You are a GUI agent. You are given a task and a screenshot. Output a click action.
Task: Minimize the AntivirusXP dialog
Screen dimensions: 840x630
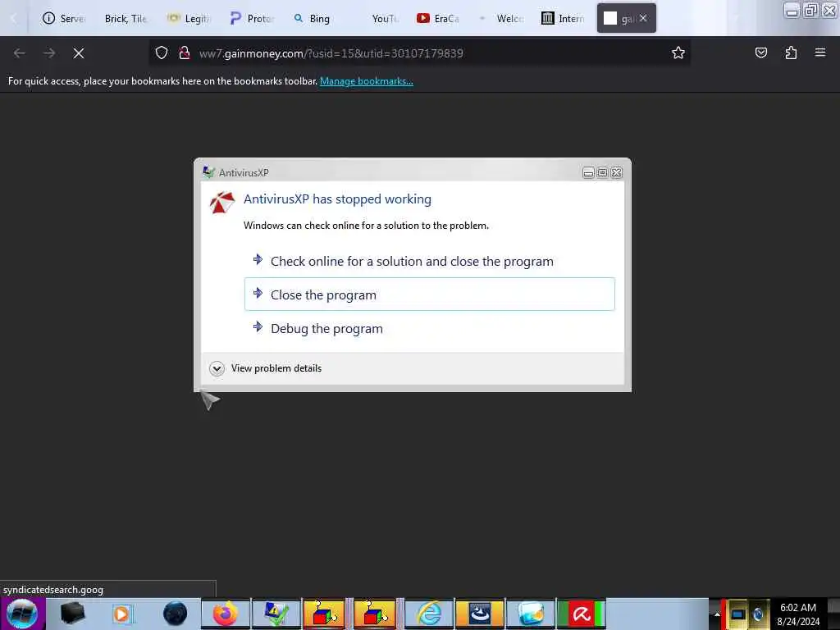tap(588, 172)
